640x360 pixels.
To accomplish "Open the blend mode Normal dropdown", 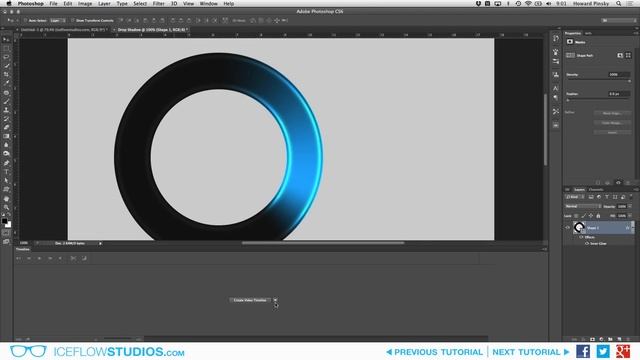I will coord(583,207).
